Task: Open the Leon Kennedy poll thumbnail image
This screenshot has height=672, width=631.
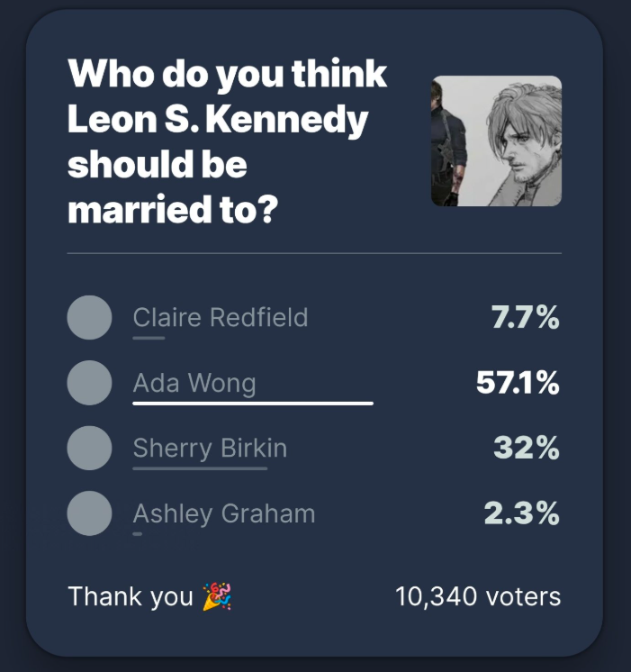Action: point(496,141)
